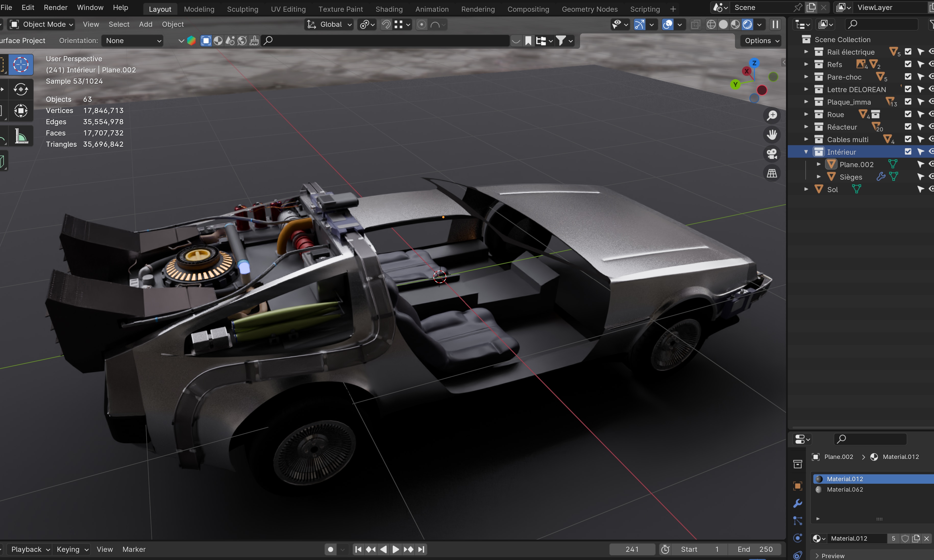Viewport: 934px width, 560px height.
Task: Toggle camera view gizmo
Action: pyautogui.click(x=772, y=154)
